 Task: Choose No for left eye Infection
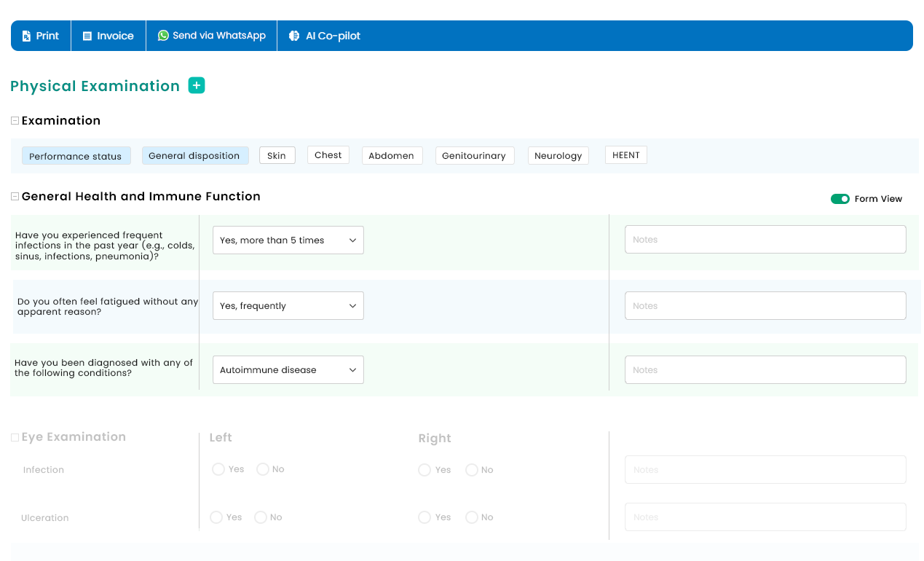[263, 469]
